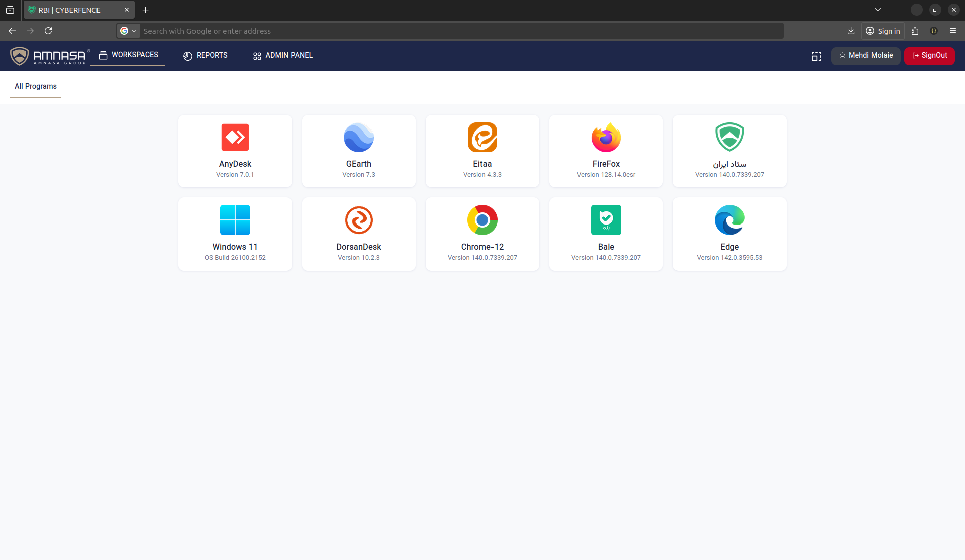Click the Amnasa Group logo
Screen dimensions: 965x560
50,56
